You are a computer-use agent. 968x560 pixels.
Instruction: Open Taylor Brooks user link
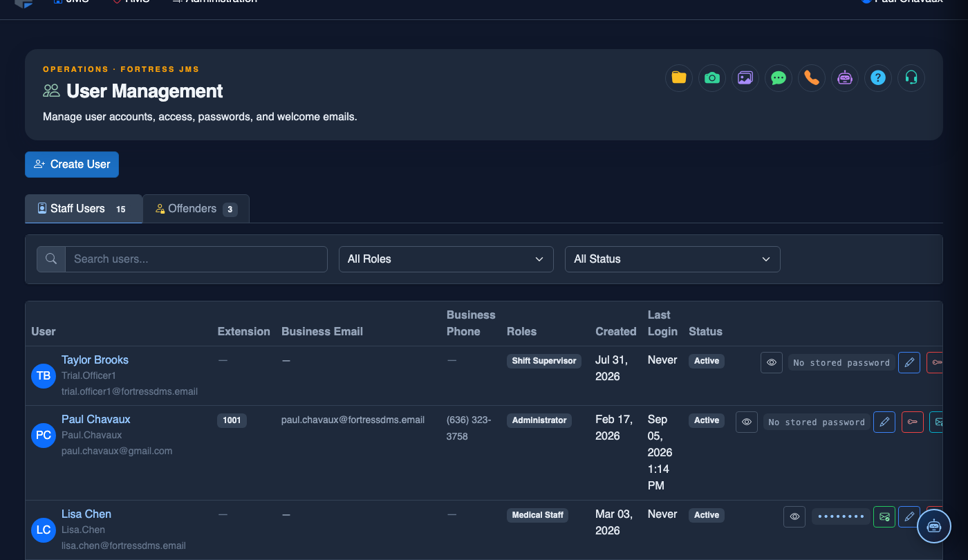[x=95, y=360]
